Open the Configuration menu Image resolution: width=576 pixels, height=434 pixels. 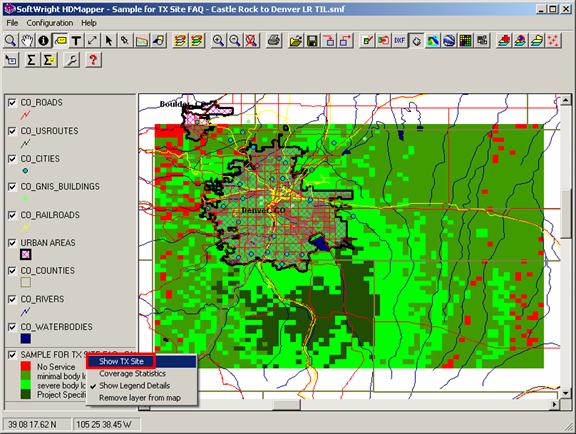(x=50, y=23)
